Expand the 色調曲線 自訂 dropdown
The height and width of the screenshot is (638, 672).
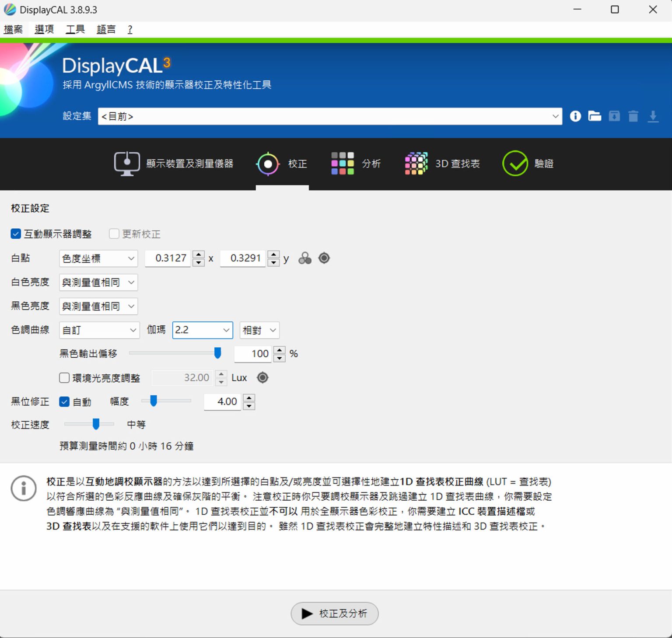[99, 331]
